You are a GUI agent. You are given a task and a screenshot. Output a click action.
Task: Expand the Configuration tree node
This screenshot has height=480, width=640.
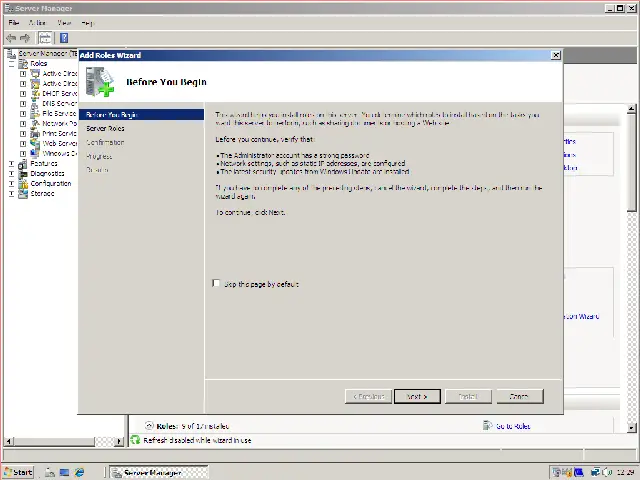coord(11,184)
